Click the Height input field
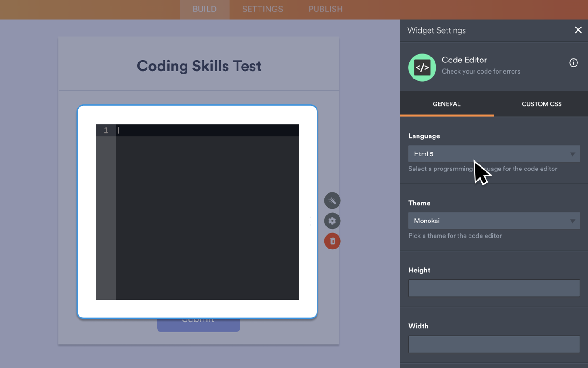The height and width of the screenshot is (368, 588). coord(493,288)
